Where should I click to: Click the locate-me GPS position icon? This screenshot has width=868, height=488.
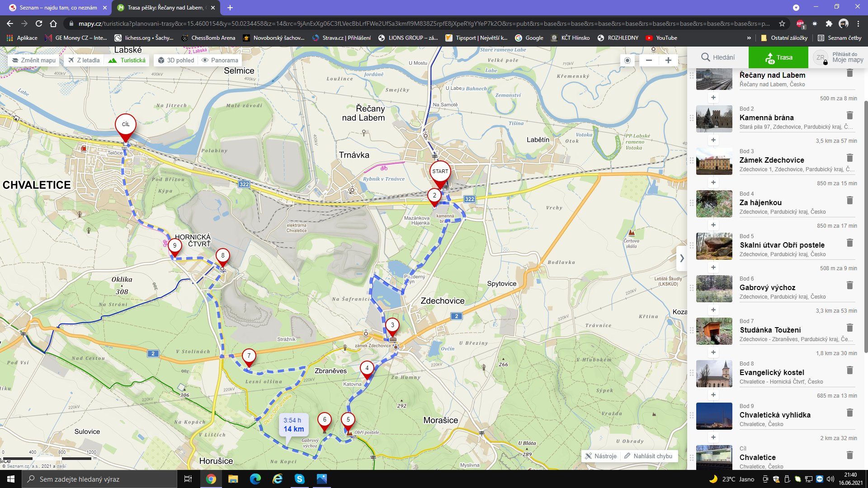click(627, 61)
